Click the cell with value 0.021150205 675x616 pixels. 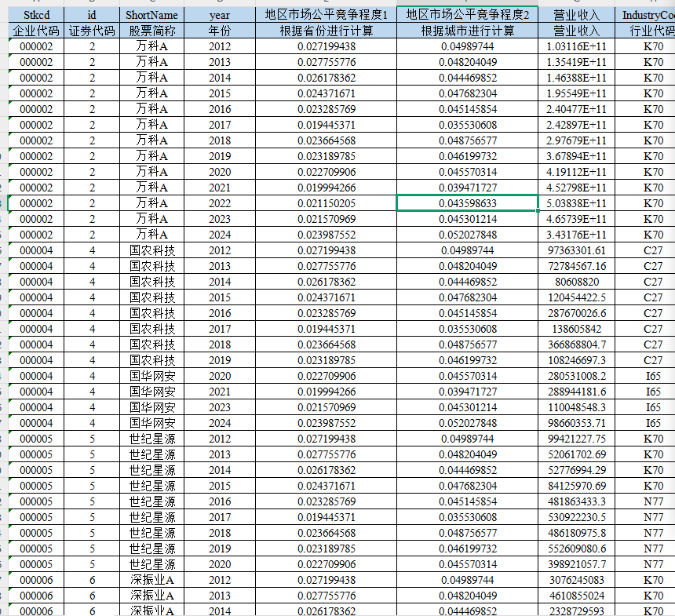coord(326,203)
